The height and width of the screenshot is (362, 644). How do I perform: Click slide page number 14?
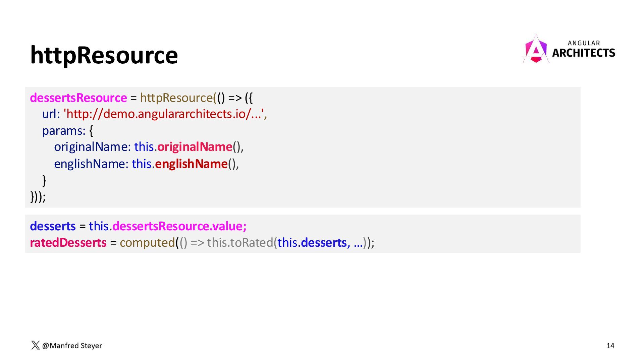(610, 346)
